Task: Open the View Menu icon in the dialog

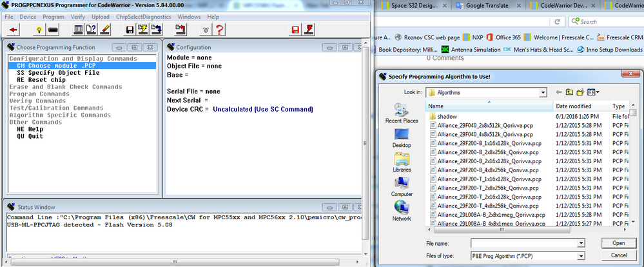Action: click(593, 92)
